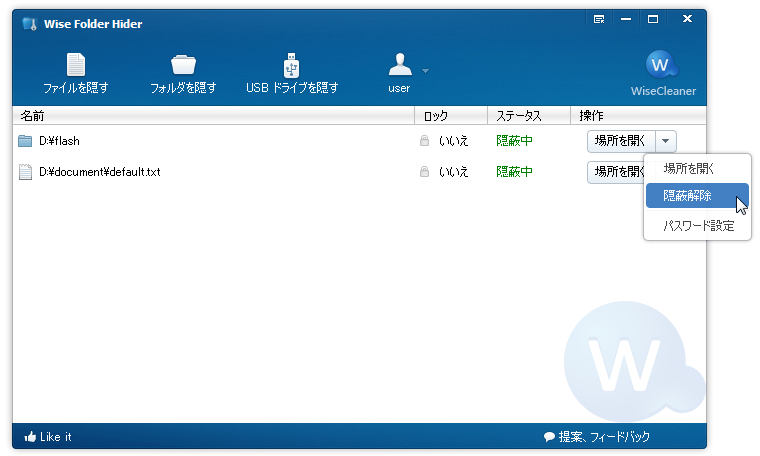Image resolution: width=760 pixels, height=456 pixels.
Task: Select the D:¥flash row name
Action: pyautogui.click(x=59, y=141)
